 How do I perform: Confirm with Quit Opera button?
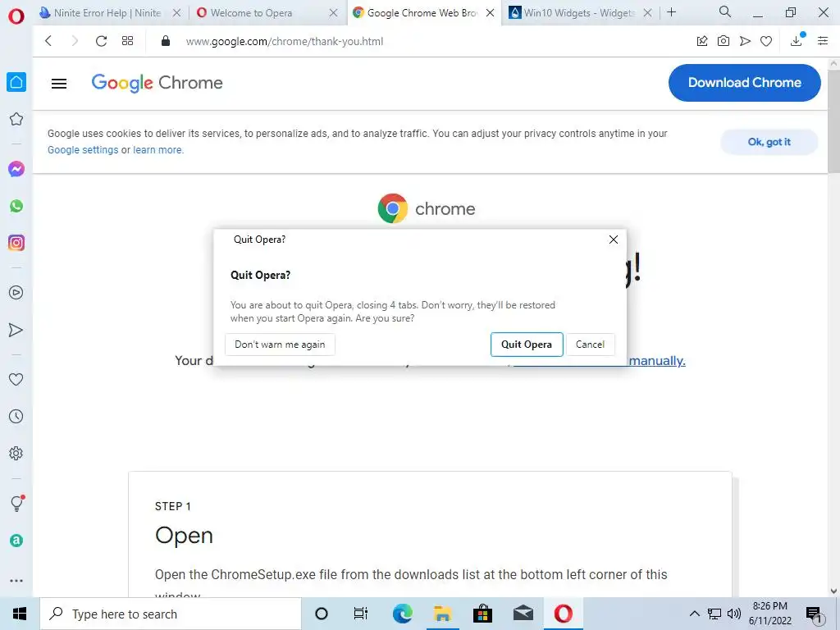pyautogui.click(x=527, y=345)
